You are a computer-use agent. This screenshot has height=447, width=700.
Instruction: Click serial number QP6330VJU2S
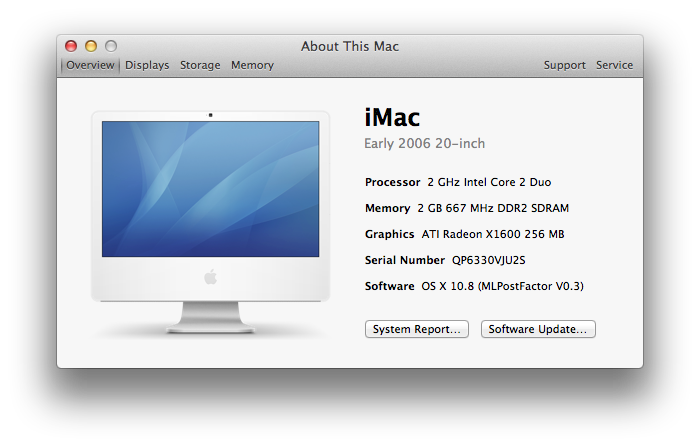[489, 260]
